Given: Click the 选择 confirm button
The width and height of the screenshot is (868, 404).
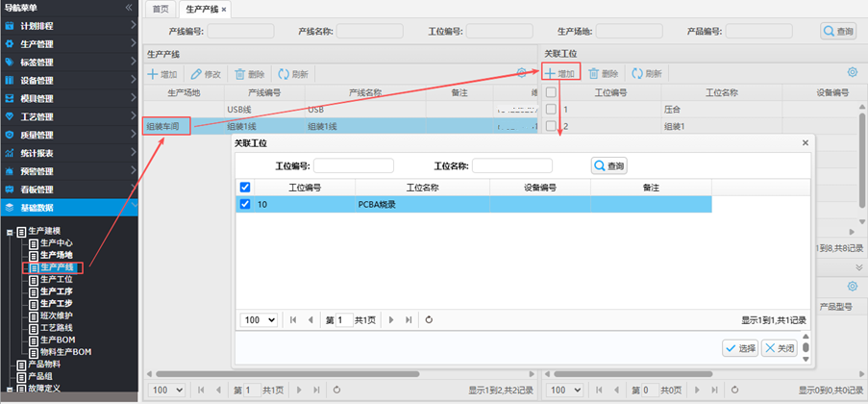Looking at the screenshot, I should (740, 348).
